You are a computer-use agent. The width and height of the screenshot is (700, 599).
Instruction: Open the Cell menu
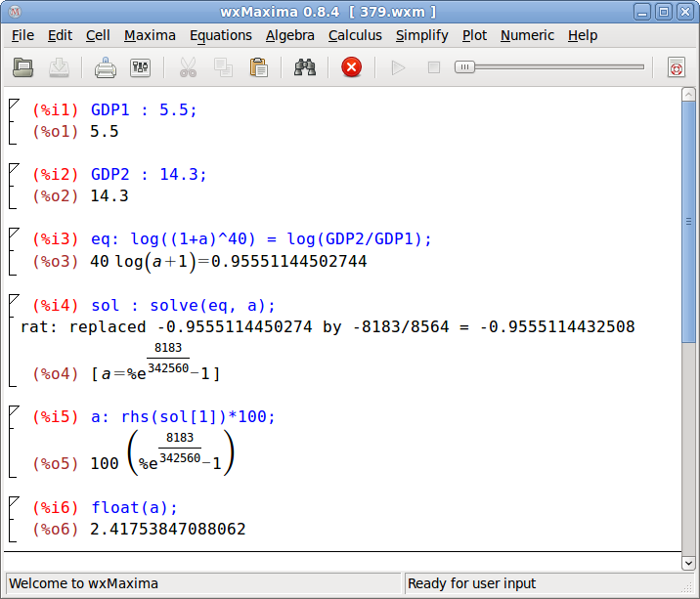pos(98,35)
